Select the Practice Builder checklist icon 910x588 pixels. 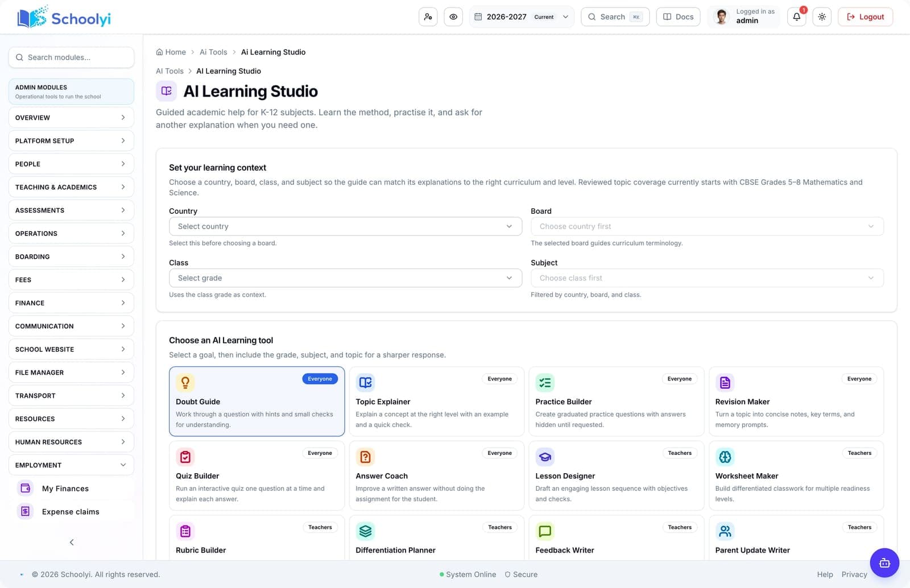point(545,383)
